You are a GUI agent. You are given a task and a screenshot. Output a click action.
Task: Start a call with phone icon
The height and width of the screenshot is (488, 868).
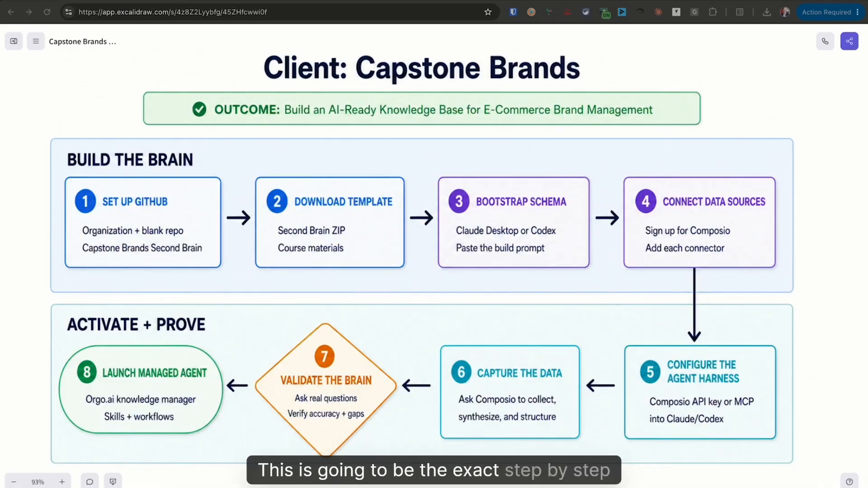click(825, 41)
